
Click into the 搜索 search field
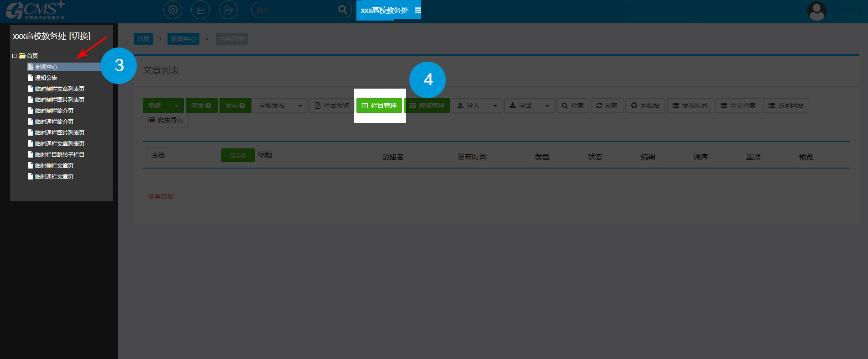[294, 10]
